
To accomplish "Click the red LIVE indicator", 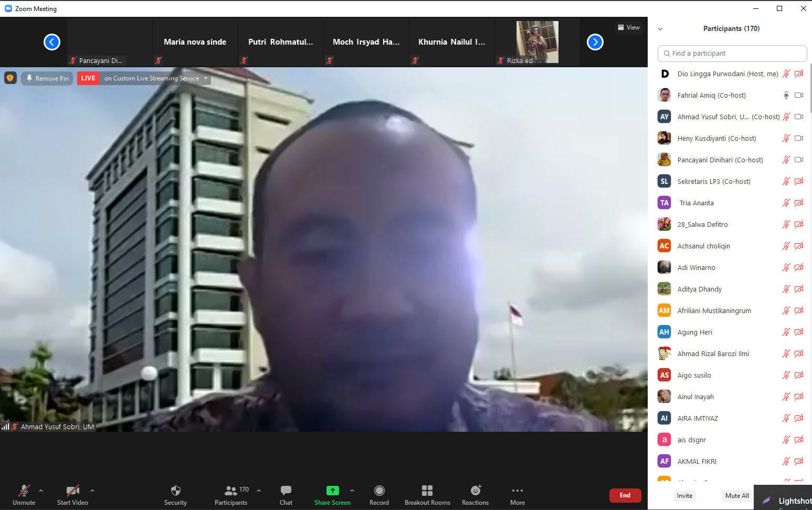I will (88, 78).
